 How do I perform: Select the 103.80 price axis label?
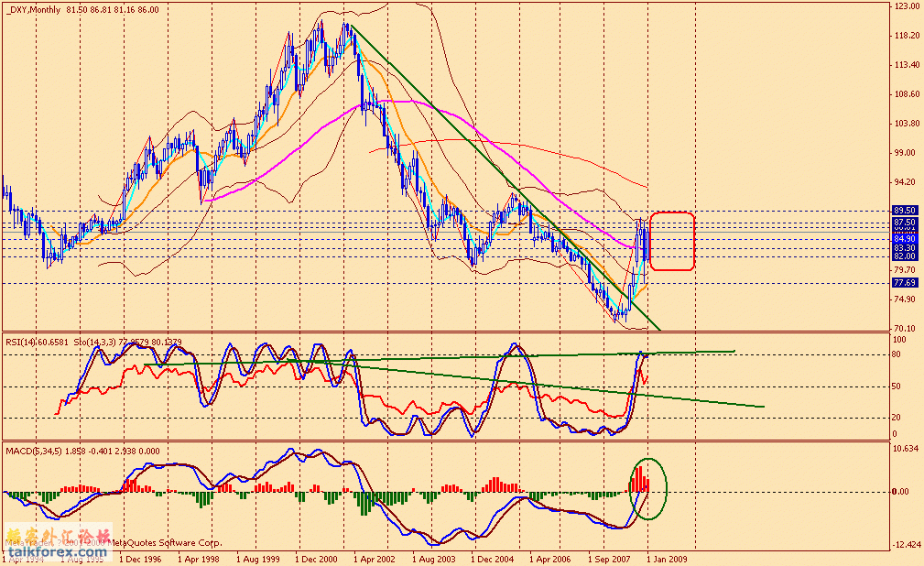coord(907,124)
